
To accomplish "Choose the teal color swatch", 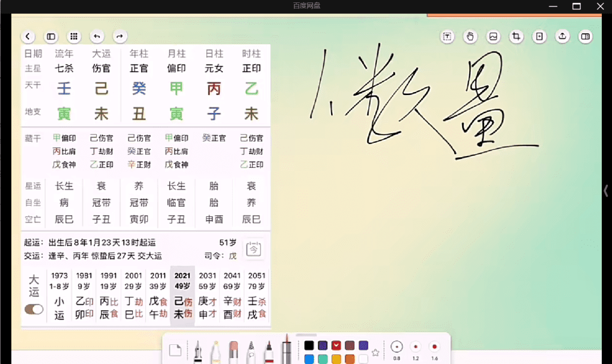I will click(323, 359).
